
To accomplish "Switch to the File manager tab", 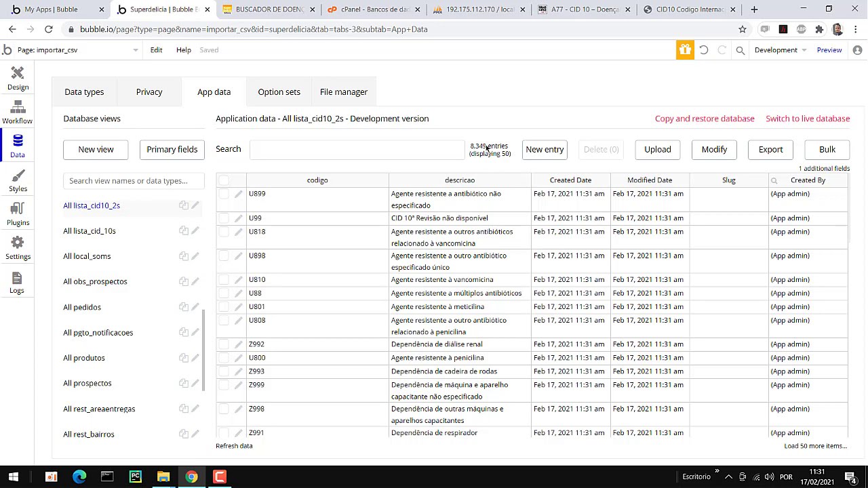I will (x=344, y=92).
